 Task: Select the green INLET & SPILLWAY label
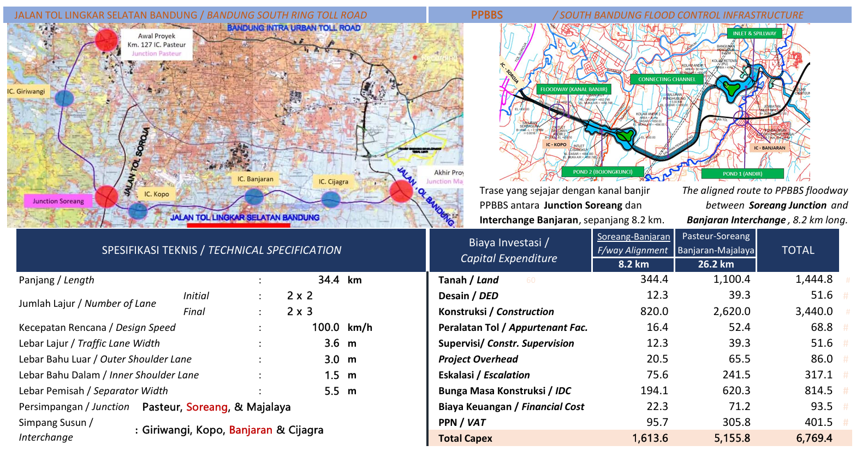coord(754,33)
